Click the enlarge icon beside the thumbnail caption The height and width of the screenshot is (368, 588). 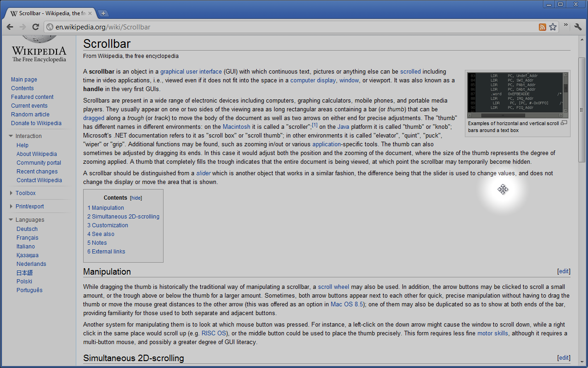tap(565, 123)
